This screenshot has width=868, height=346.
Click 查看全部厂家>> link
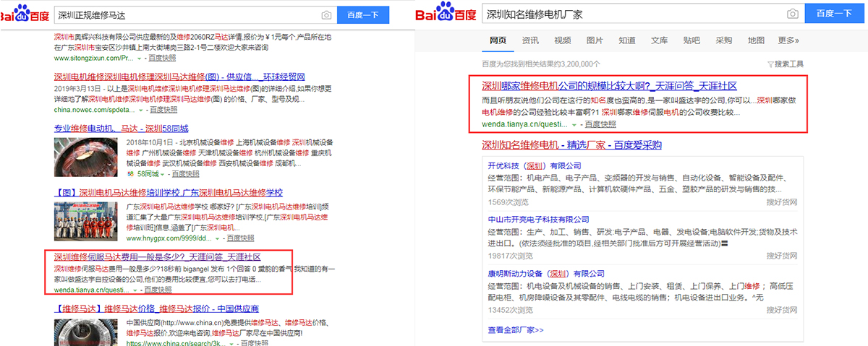click(x=516, y=330)
